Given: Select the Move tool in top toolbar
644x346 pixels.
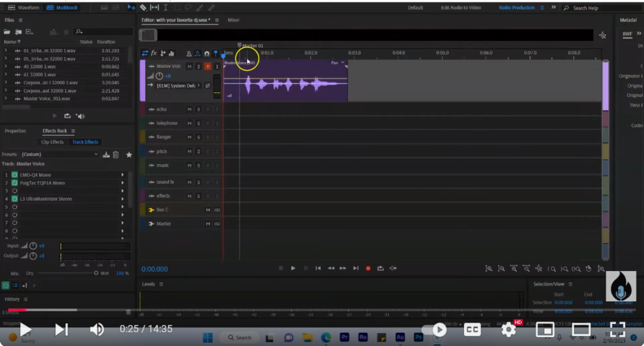Looking at the screenshot, I should tap(131, 8).
